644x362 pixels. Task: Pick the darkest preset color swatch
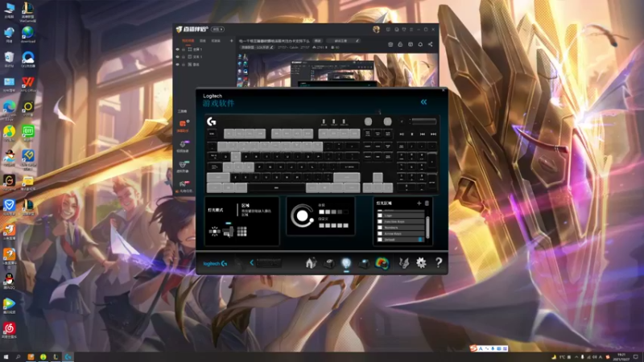point(346,212)
